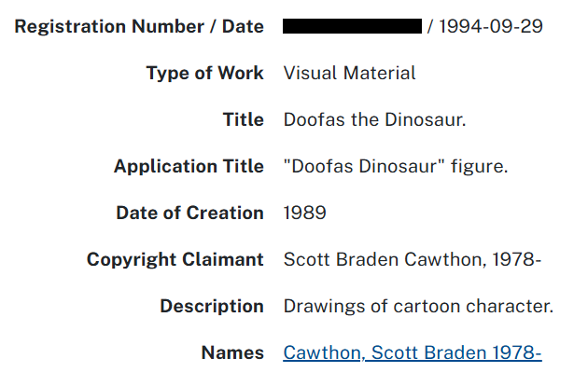This screenshot has height=386, width=588.
Task: Select the Visual Material value
Action: [x=349, y=73]
